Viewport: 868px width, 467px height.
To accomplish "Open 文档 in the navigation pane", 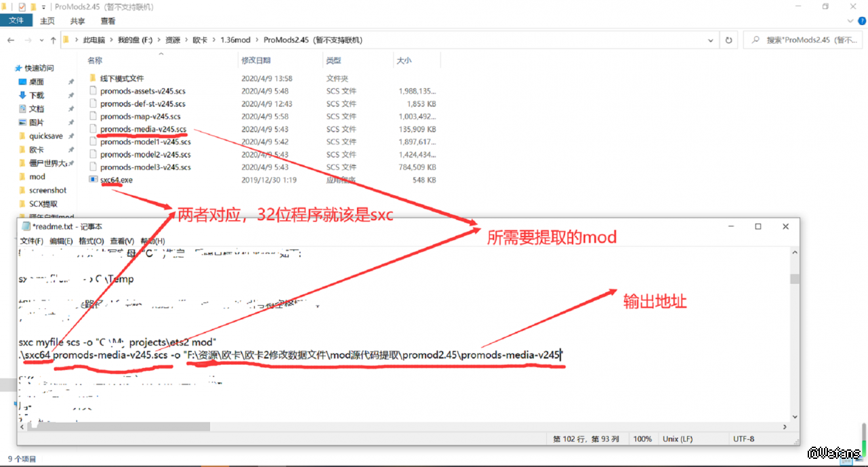I will point(36,108).
